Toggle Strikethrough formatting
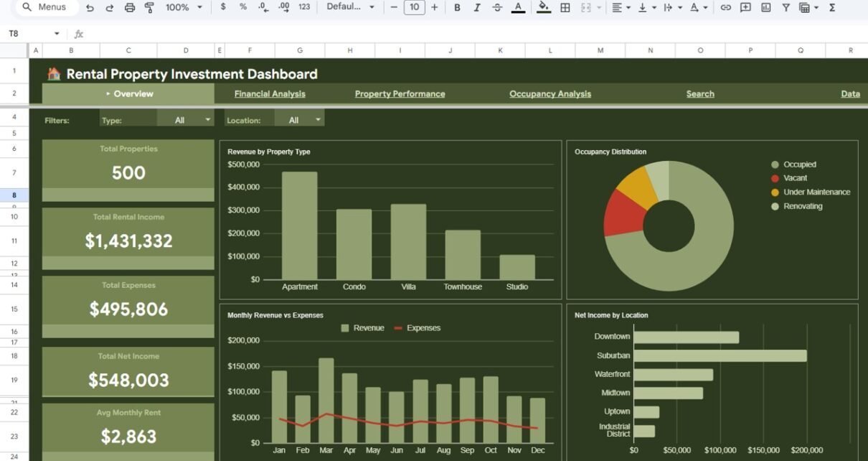The image size is (868, 461). coord(497,7)
